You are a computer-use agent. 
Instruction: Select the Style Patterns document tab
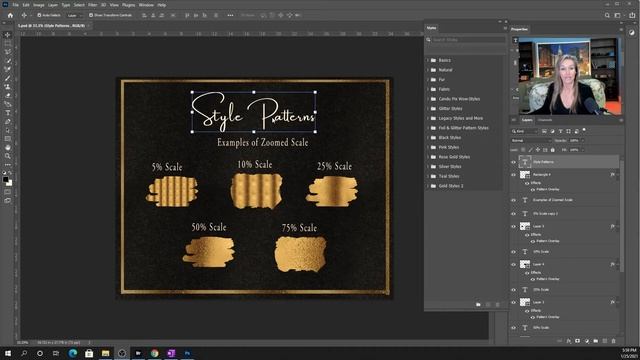[x=52, y=25]
